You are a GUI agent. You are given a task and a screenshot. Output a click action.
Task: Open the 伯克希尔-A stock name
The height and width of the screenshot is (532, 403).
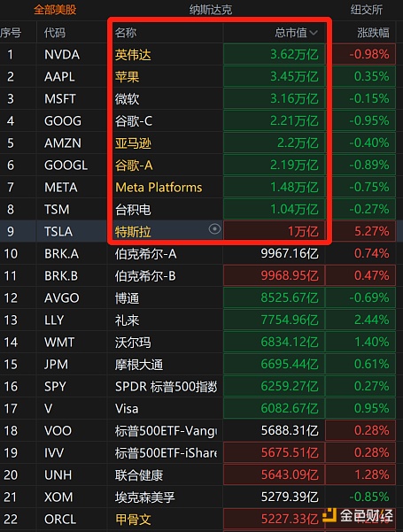coord(145,254)
